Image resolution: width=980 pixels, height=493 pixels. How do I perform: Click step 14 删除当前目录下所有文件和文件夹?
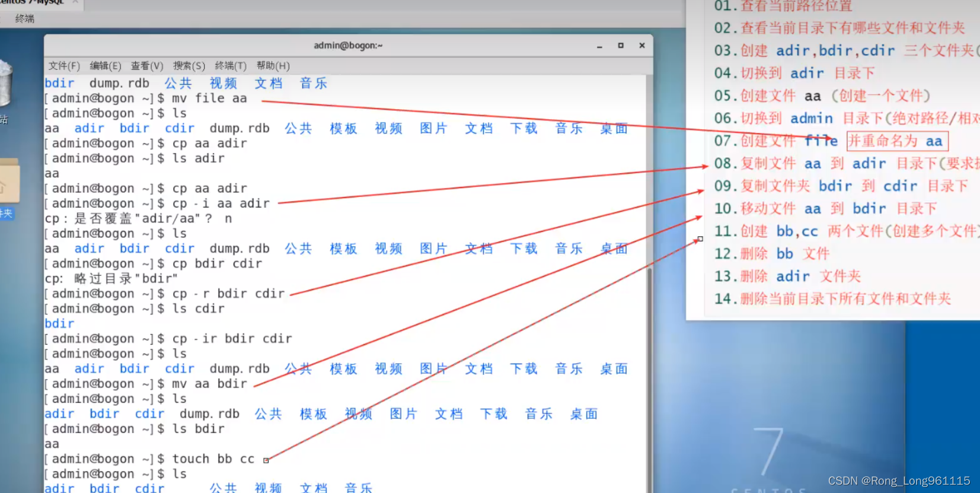(x=832, y=298)
